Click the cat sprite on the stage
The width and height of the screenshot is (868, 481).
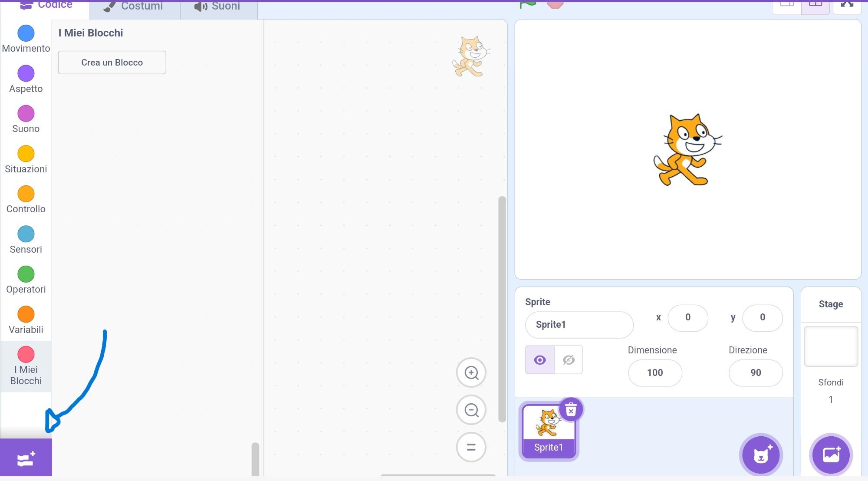(x=688, y=150)
